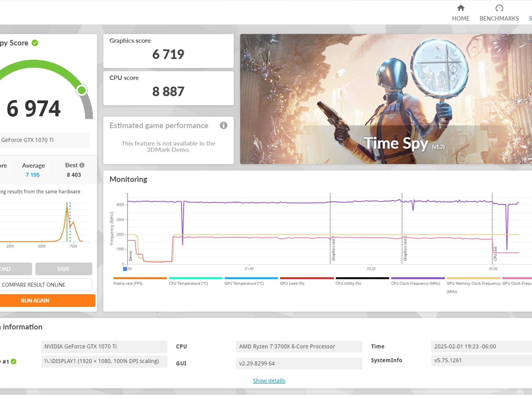The height and width of the screenshot is (399, 532).
Task: Click the info icon beside Estimated game performance
Action: coord(223,125)
